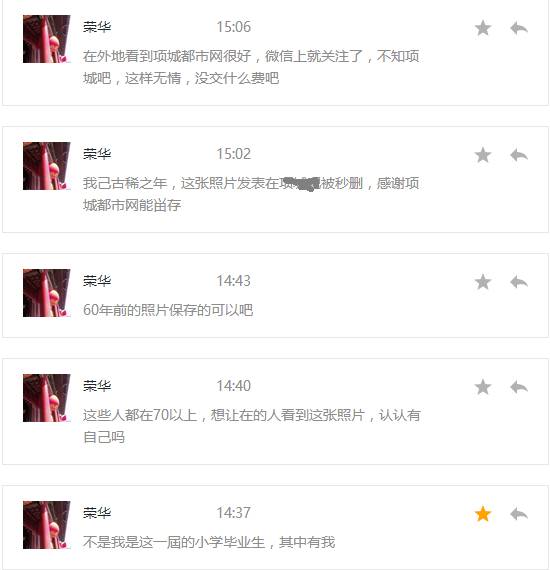Image resolution: width=550 pixels, height=570 pixels.
Task: Click username 荣华 on the 14:43 message
Action: pyautogui.click(x=97, y=281)
